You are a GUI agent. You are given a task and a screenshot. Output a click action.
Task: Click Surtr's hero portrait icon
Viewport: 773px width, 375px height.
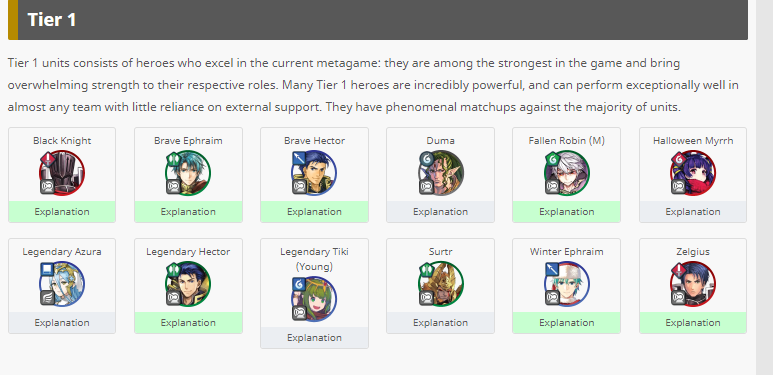coord(440,284)
